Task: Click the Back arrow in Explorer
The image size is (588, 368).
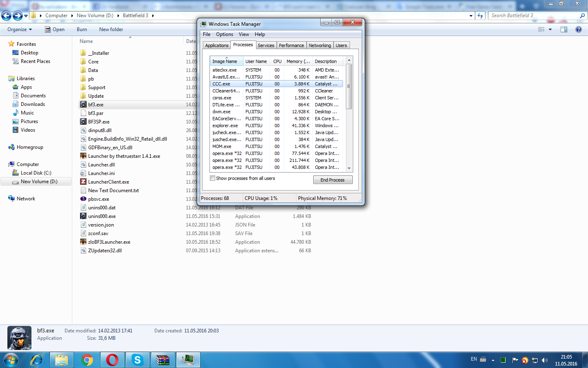Action: pyautogui.click(x=6, y=16)
